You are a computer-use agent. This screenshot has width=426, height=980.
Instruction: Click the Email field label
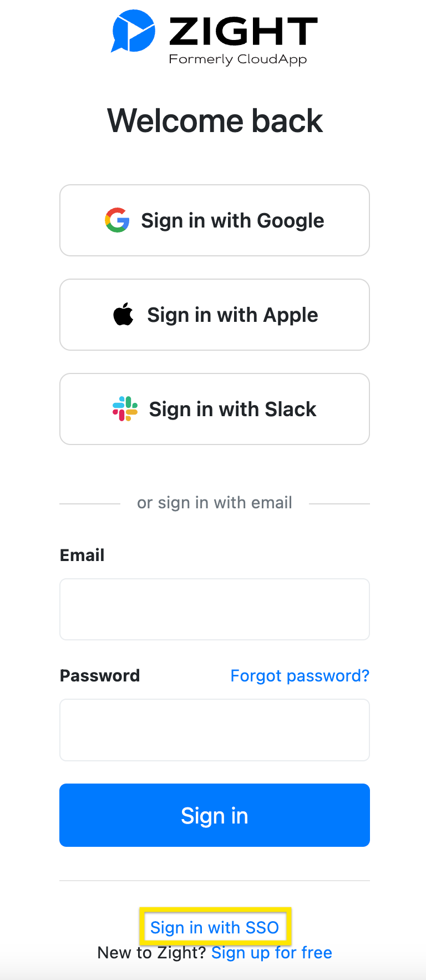[x=82, y=555]
